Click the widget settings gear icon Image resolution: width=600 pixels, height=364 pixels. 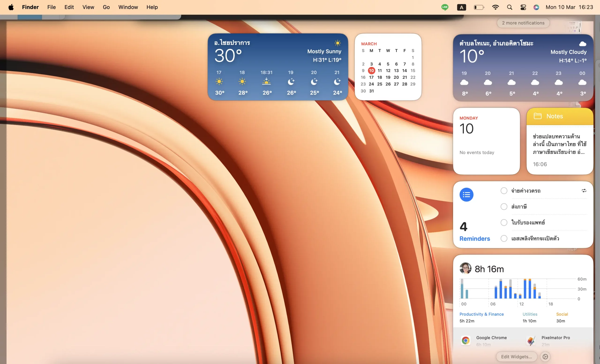[545, 356]
